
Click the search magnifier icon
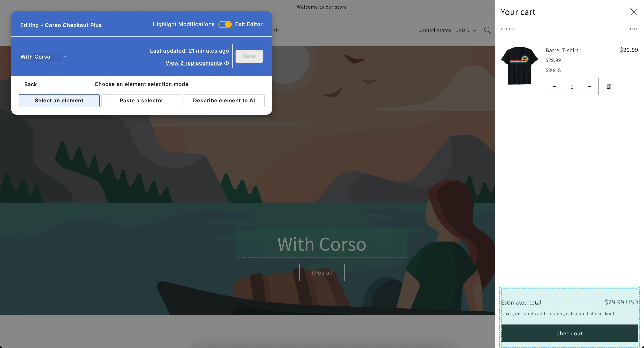[487, 30]
